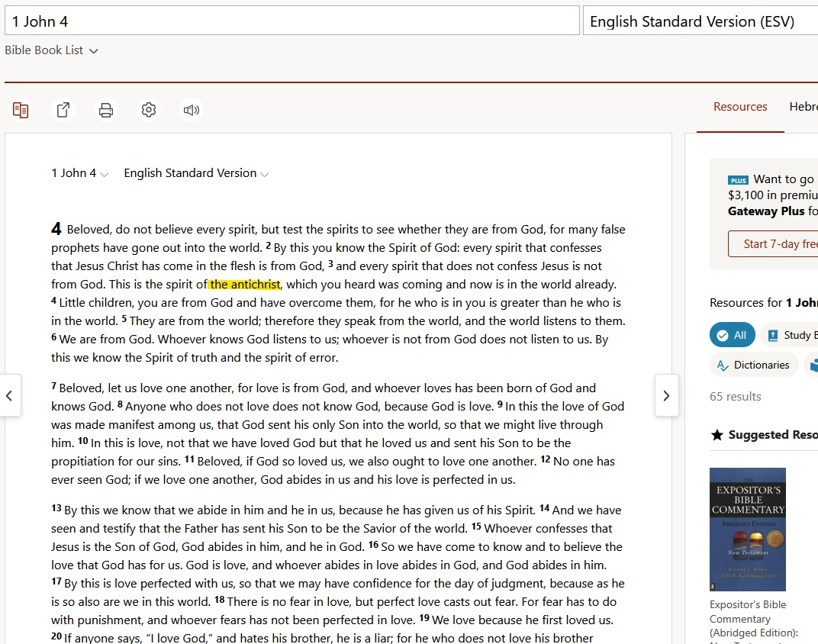This screenshot has width=818, height=644.
Task: Play audio with the speaker icon
Action: pyautogui.click(x=192, y=110)
